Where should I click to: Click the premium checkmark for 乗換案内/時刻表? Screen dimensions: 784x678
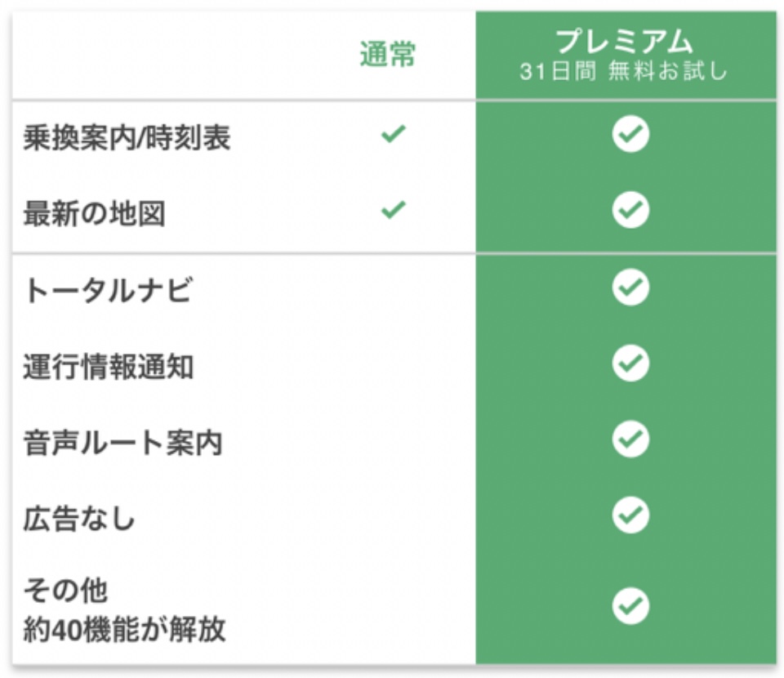(630, 133)
